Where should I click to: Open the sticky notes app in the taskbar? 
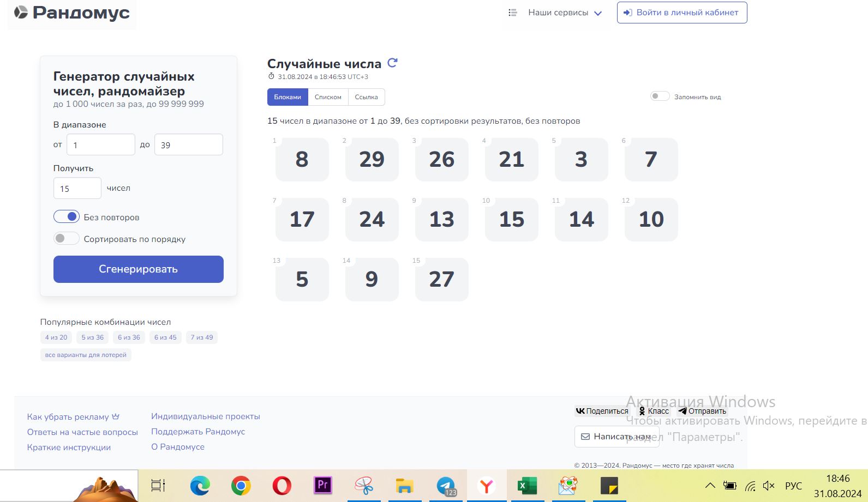click(609, 485)
